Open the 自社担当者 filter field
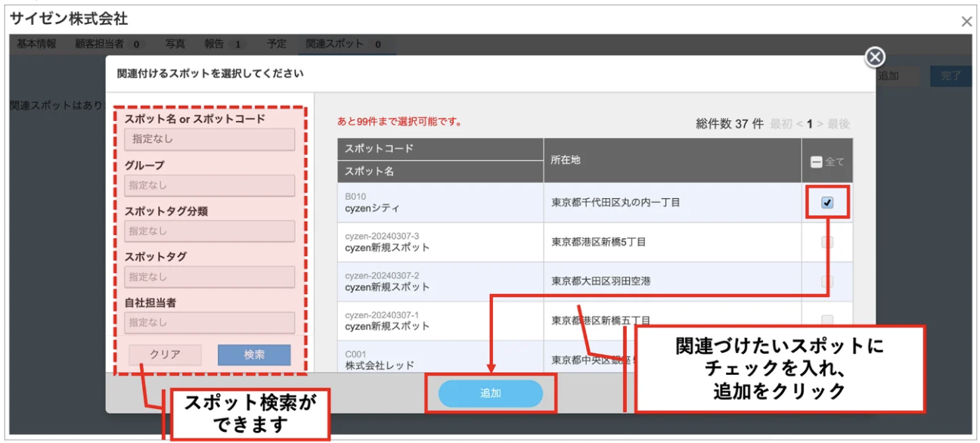Image resolution: width=980 pixels, height=443 pixels. pyautogui.click(x=209, y=323)
